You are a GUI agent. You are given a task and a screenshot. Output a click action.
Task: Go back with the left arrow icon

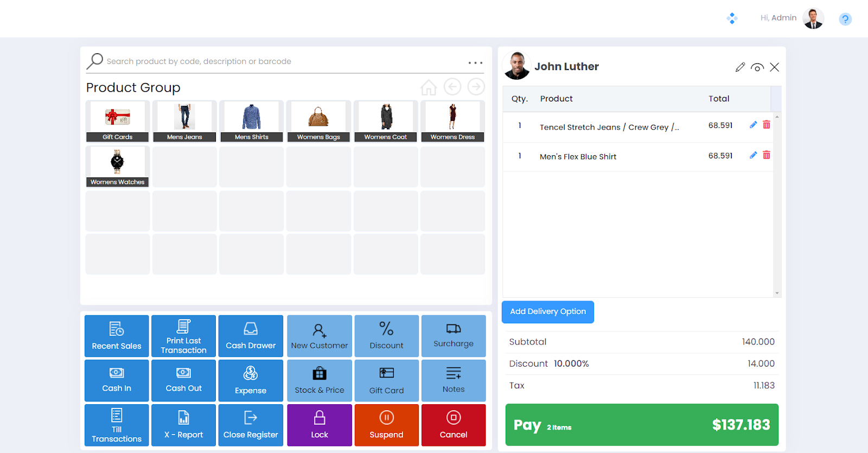pos(452,87)
